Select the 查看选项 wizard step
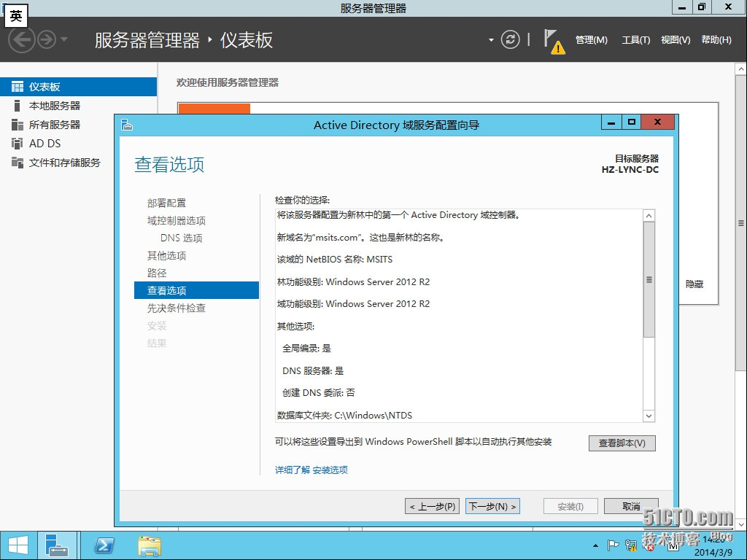747x560 pixels. tap(196, 290)
